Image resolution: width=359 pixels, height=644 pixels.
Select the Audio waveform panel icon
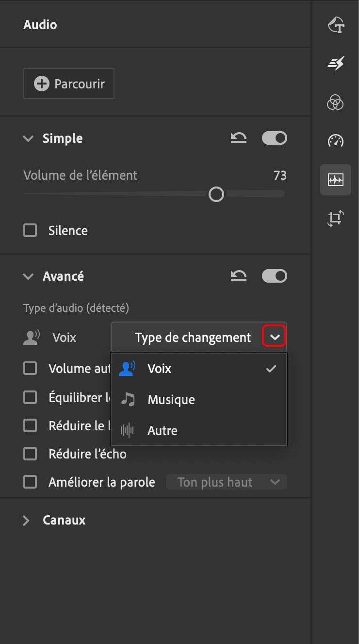pos(336,180)
